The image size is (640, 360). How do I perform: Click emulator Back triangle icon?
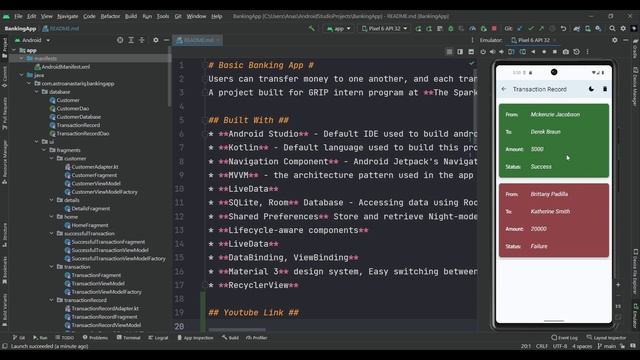coord(533,52)
